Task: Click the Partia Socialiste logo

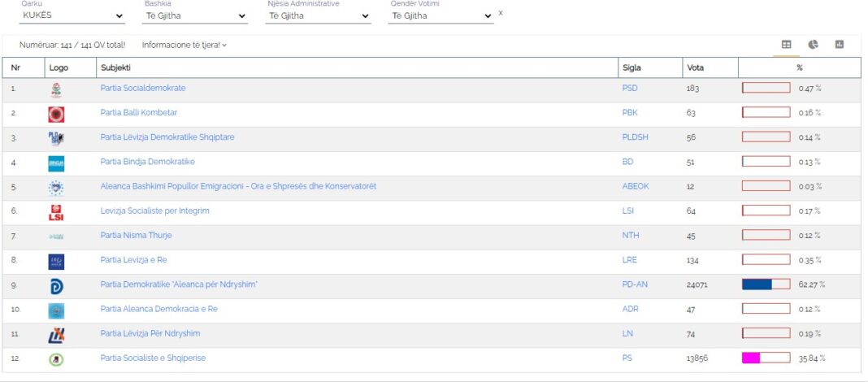Action: [56, 359]
